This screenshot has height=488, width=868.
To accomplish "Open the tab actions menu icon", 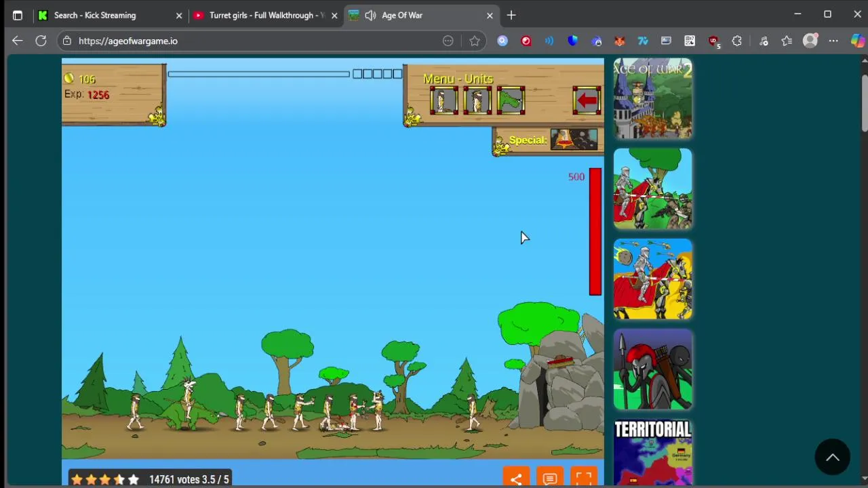I will [x=18, y=15].
